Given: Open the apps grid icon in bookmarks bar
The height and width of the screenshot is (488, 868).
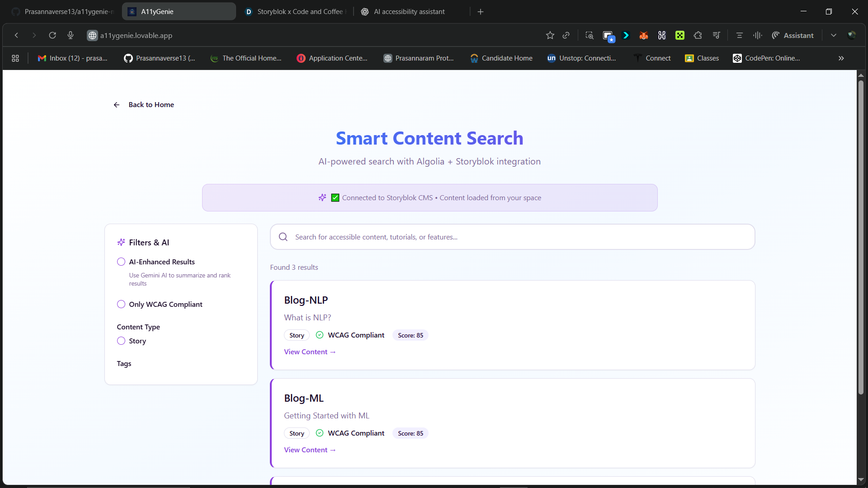Looking at the screenshot, I should click(x=15, y=58).
